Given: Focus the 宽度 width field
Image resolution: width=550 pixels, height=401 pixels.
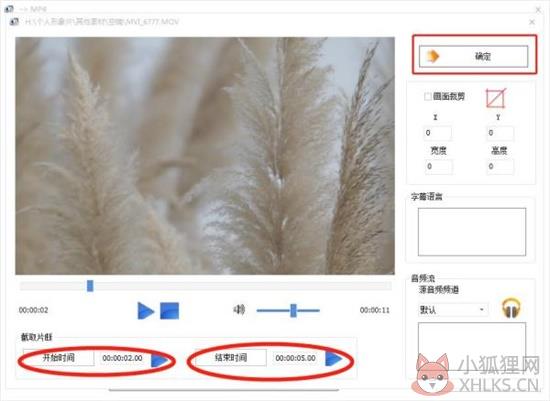Looking at the screenshot, I should pos(438,166).
